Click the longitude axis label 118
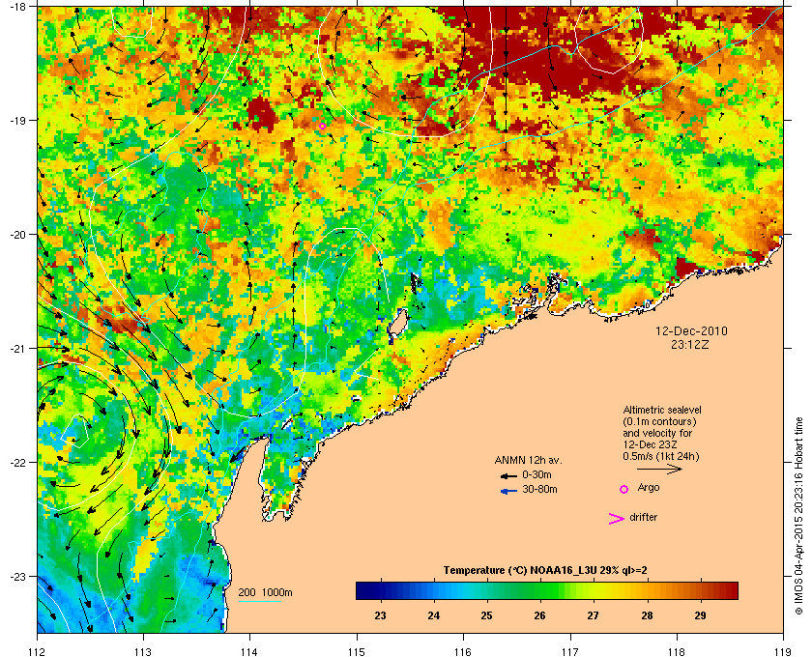Screen dimensions: 812x657 coord(677,651)
